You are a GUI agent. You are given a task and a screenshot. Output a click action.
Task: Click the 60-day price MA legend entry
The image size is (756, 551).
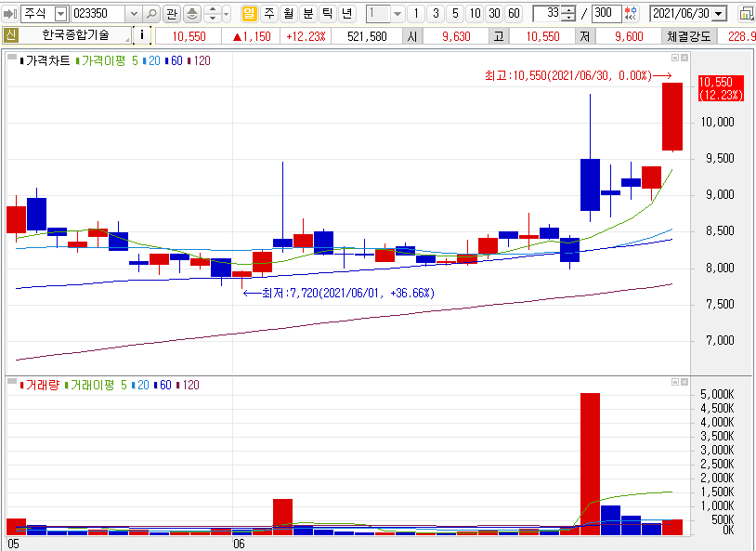tap(176, 60)
